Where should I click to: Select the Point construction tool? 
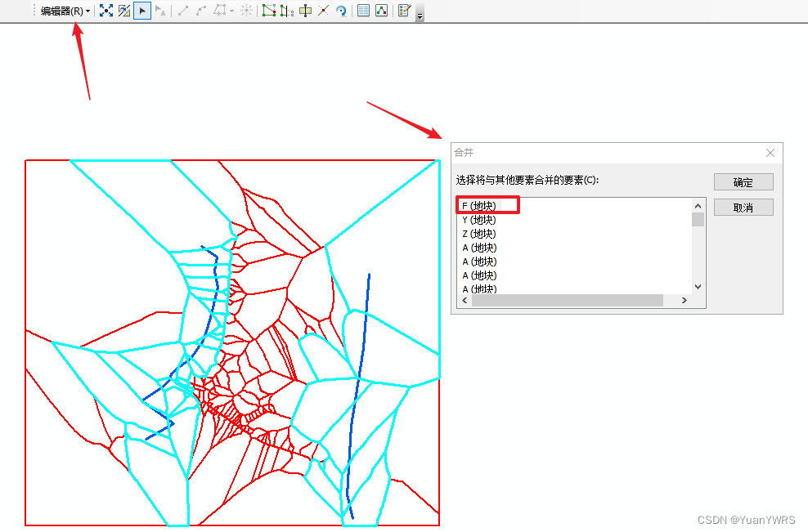246,11
